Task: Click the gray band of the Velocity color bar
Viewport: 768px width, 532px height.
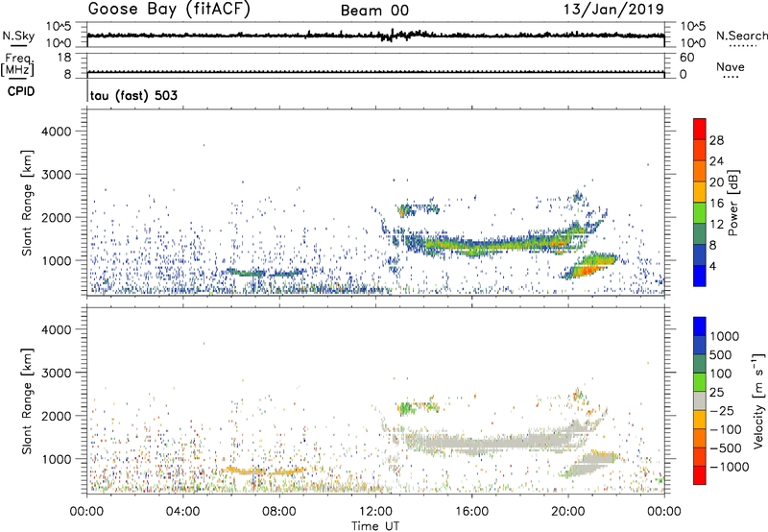Action: [700, 401]
